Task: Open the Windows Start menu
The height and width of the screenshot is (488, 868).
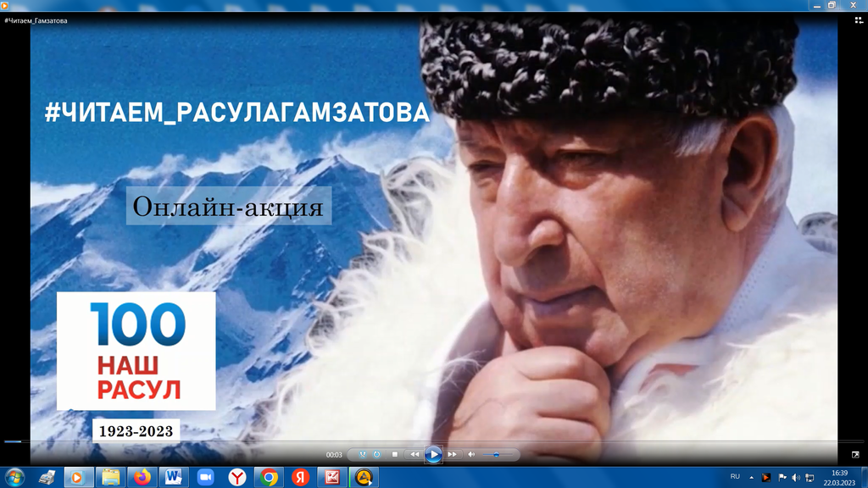Action: point(14,477)
